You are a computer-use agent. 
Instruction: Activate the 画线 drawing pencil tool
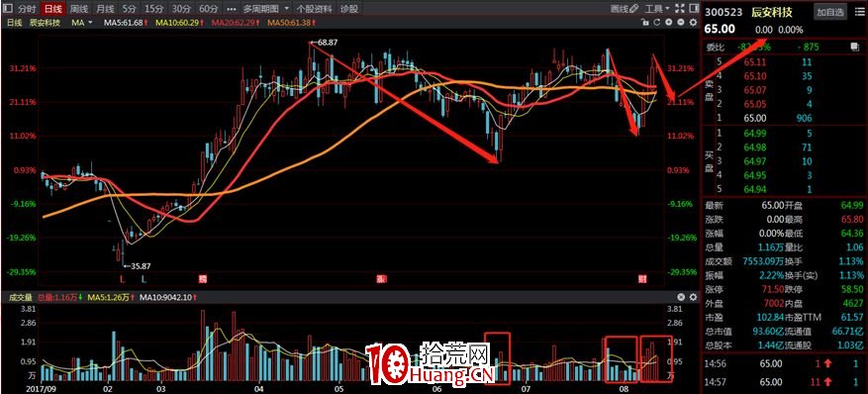click(624, 9)
